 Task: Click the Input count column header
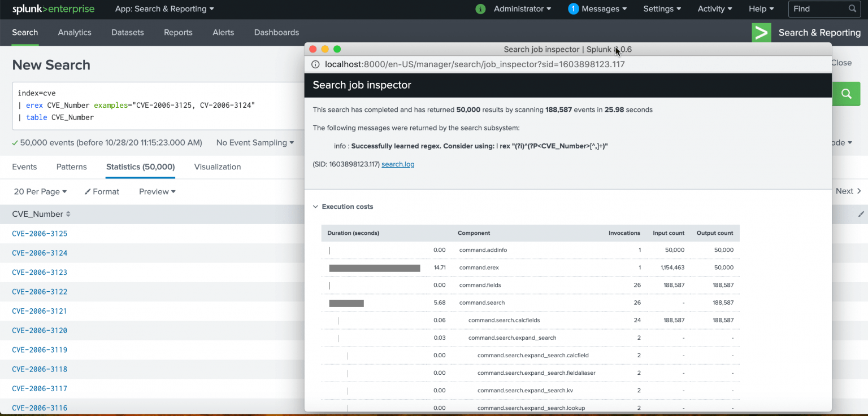point(669,233)
